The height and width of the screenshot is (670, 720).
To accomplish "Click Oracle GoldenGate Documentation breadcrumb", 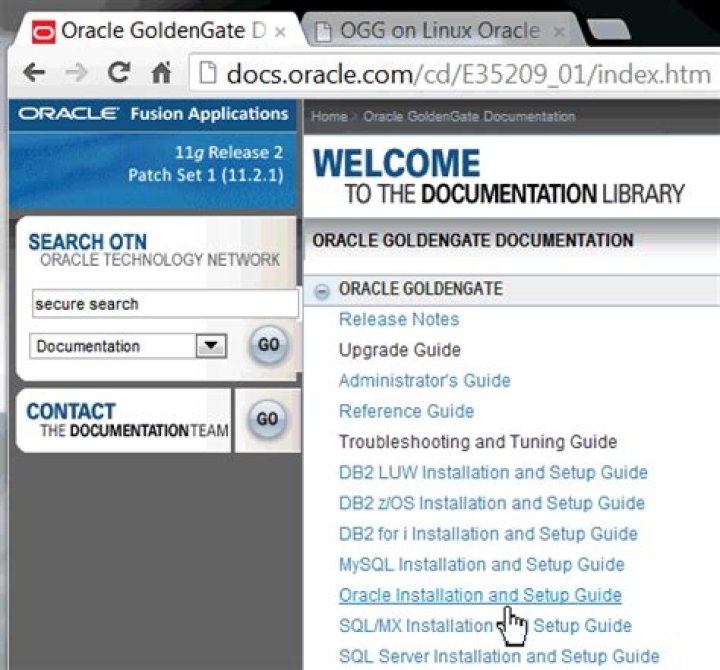I will (469, 116).
